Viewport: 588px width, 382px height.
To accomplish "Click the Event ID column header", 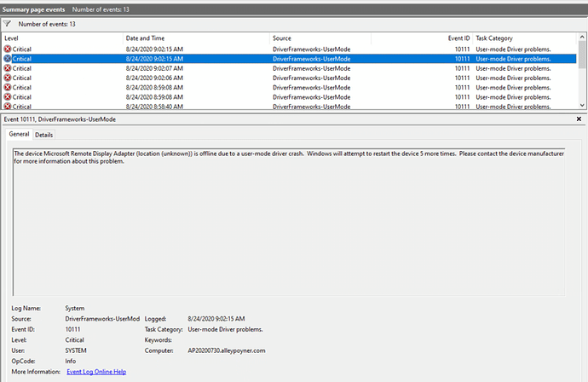I will [x=422, y=38].
